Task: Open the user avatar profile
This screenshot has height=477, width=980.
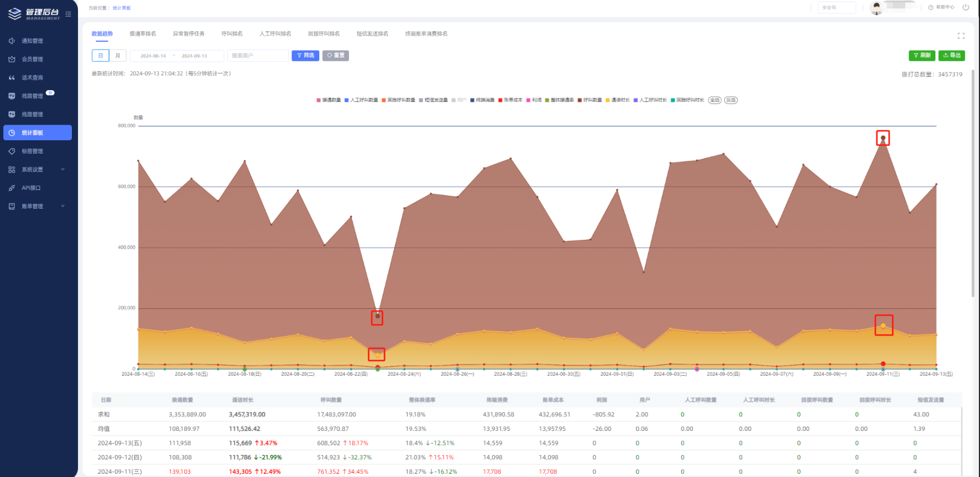Action: [x=876, y=8]
